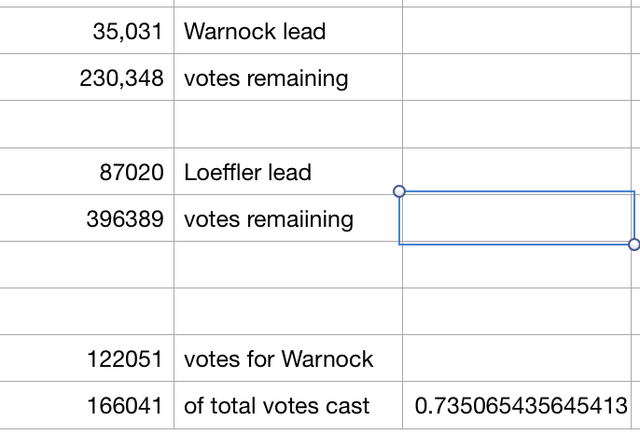Viewport: 640px width, 435px height.
Task: Click the "votes remaining" text cell
Action: coord(288,78)
